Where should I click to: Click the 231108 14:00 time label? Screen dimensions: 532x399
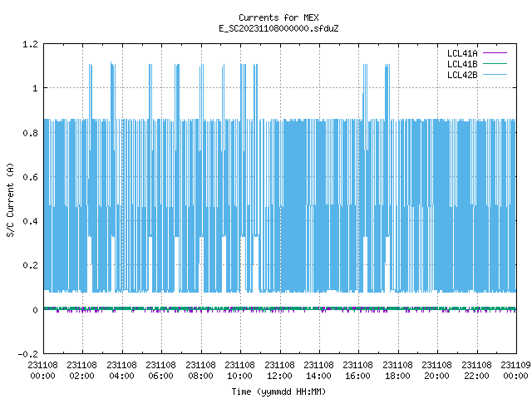(318, 371)
